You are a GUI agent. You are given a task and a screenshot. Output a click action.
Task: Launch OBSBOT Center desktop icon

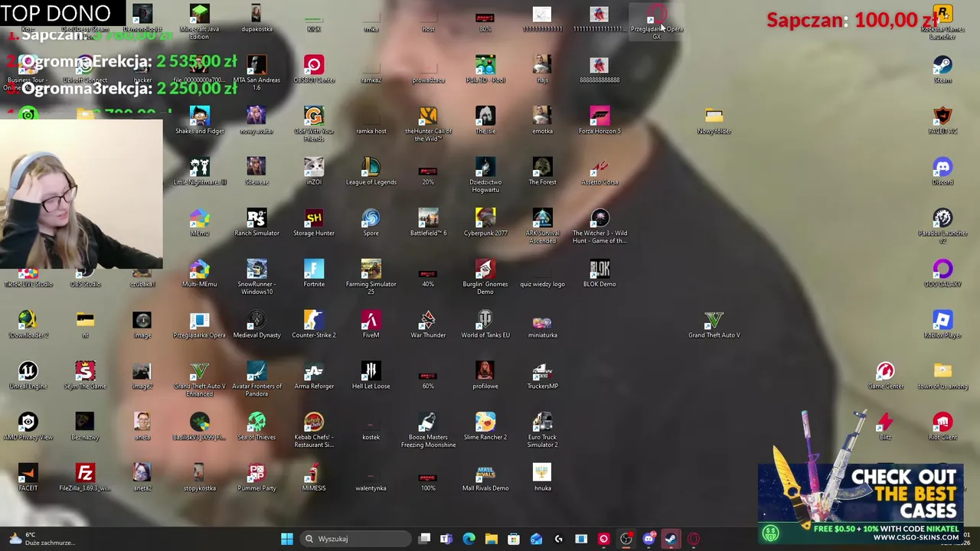[314, 69]
